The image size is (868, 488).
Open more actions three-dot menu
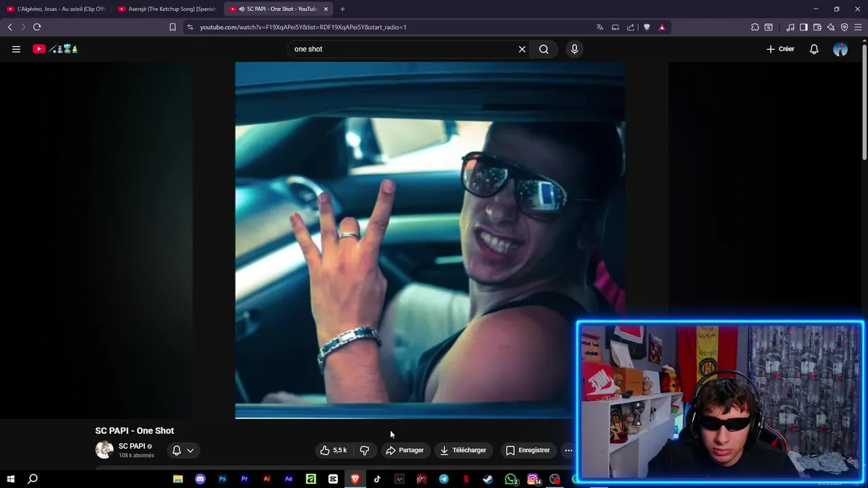568,450
